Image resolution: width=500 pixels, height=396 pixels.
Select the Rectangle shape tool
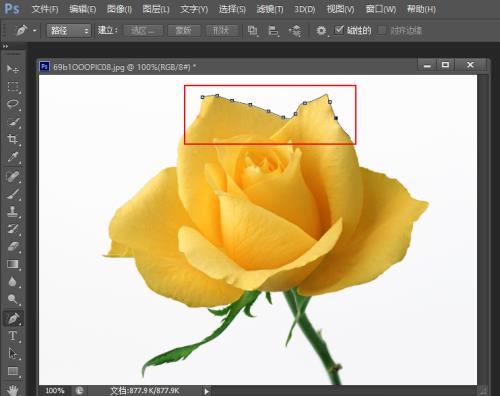(x=13, y=371)
